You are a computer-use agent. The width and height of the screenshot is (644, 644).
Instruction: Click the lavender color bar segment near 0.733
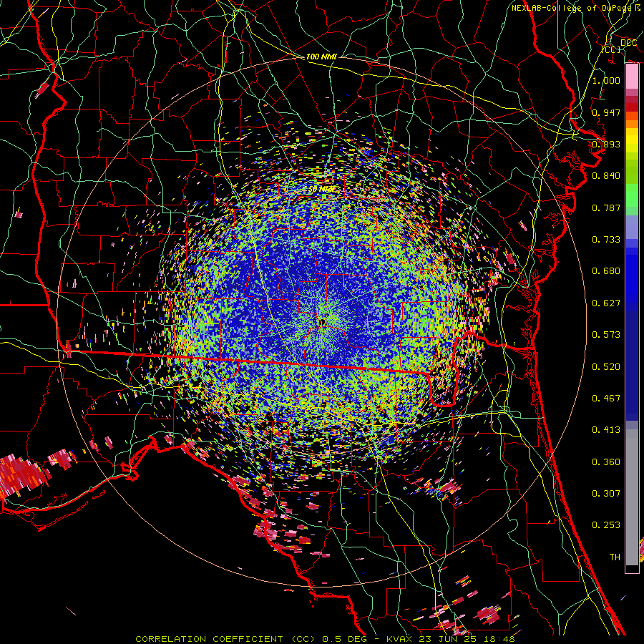(x=632, y=227)
